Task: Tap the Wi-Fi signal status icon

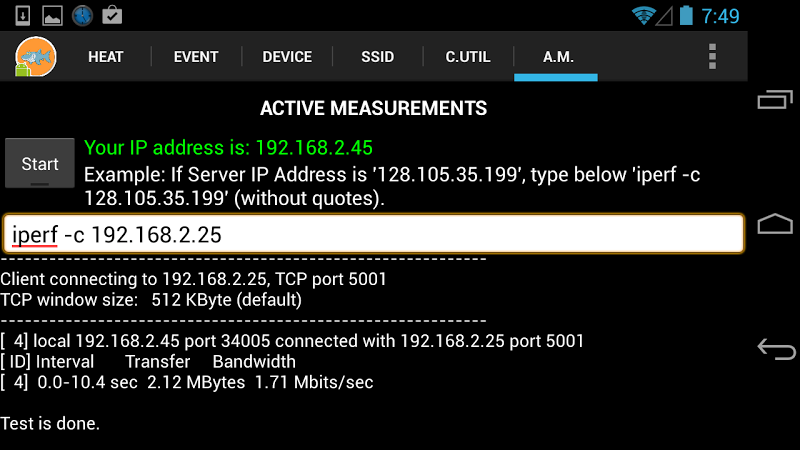Action: (645, 15)
